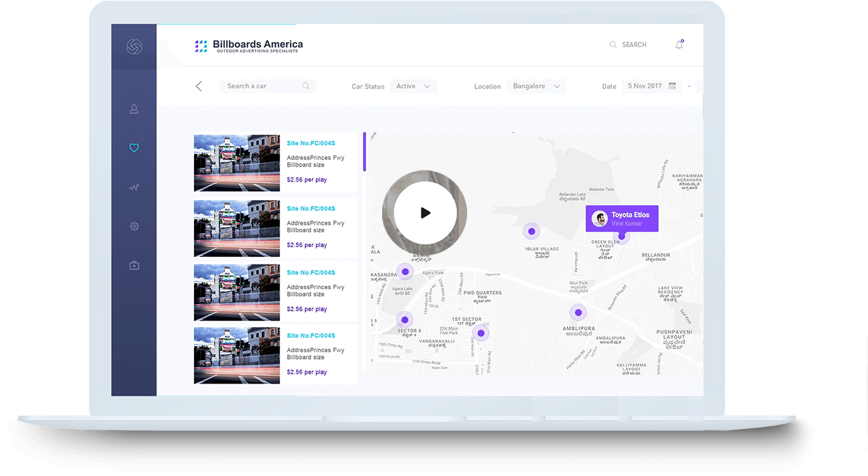Viewport: 868px width, 476px height.
Task: Open notifications via the bell icon
Action: point(679,44)
